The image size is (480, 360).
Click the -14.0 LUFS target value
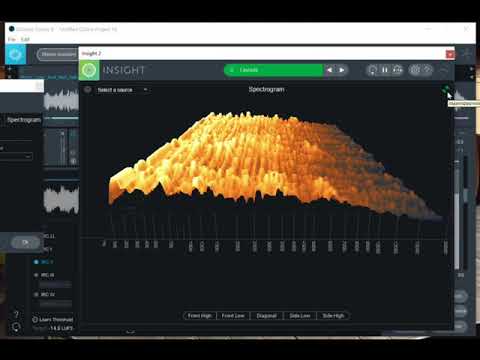tap(61, 328)
